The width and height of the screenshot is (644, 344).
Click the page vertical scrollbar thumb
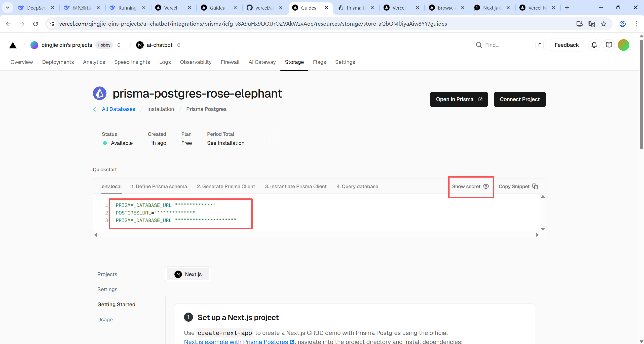click(641, 94)
